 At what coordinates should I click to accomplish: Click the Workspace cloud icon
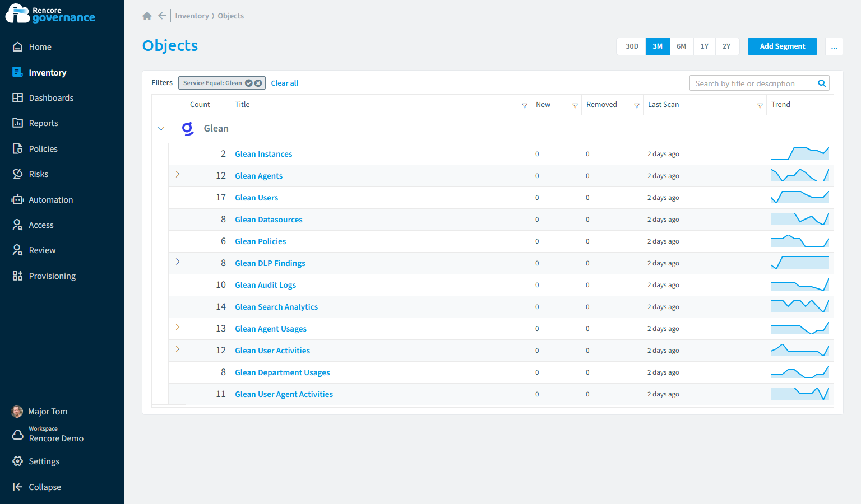click(18, 435)
